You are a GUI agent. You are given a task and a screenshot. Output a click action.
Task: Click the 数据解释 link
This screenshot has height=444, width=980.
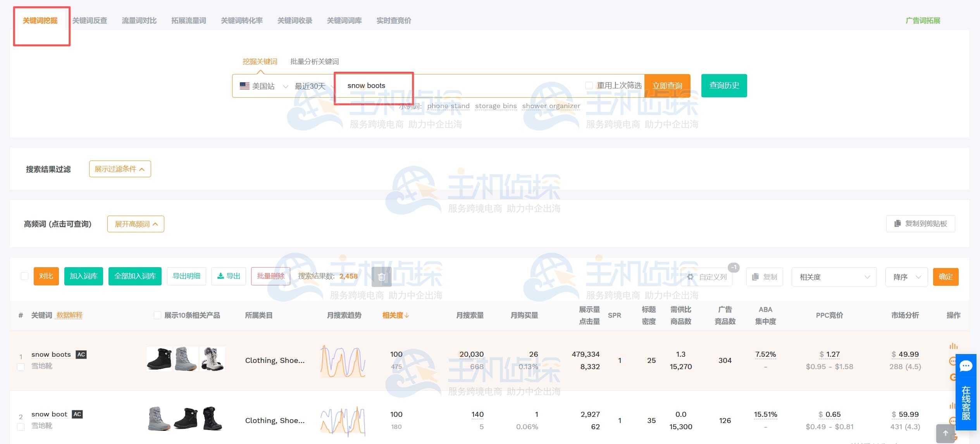69,315
